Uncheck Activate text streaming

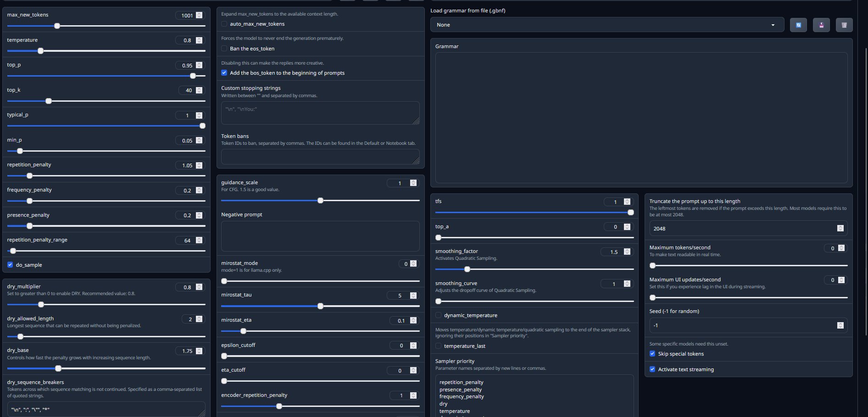(x=652, y=369)
